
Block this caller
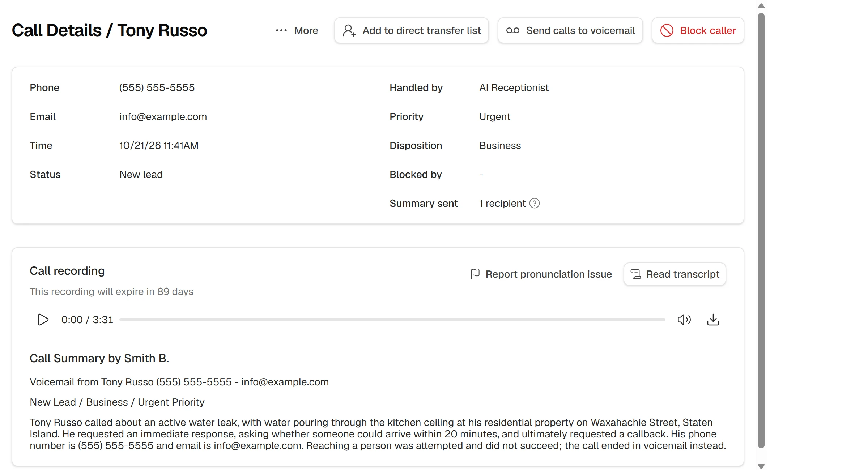click(698, 30)
